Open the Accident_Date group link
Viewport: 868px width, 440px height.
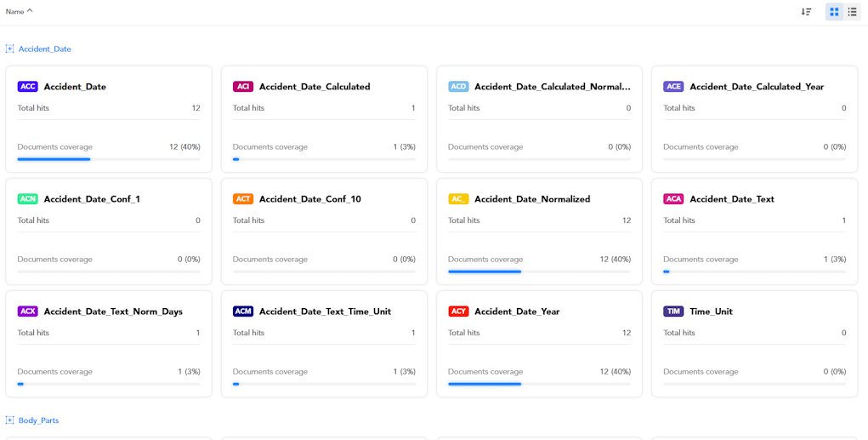click(x=45, y=49)
